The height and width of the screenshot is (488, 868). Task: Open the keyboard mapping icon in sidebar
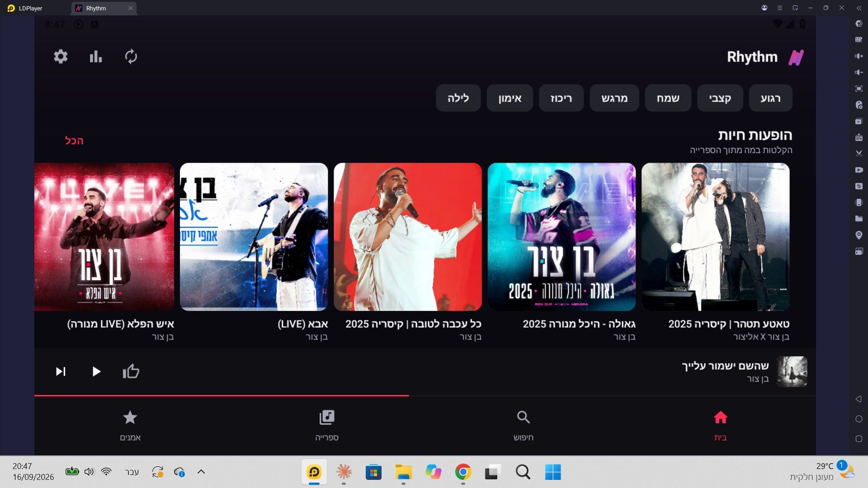[x=859, y=40]
